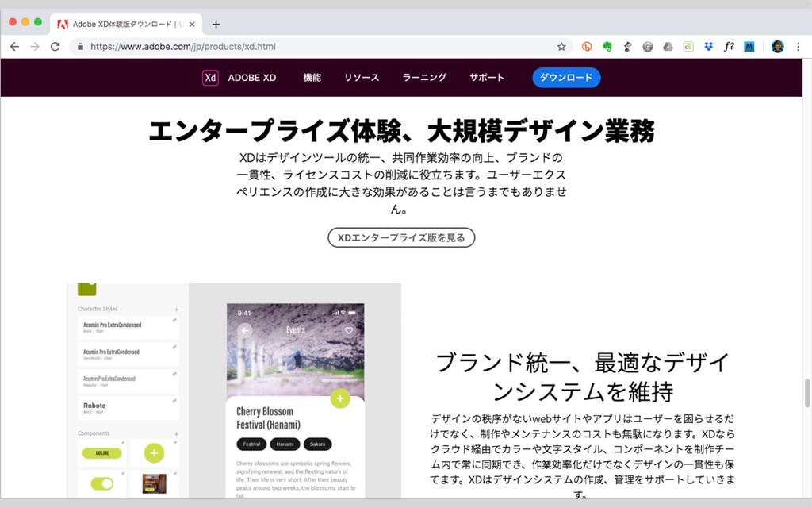Click the green plus circle component
Viewport: 812px width, 508px height.
[154, 453]
